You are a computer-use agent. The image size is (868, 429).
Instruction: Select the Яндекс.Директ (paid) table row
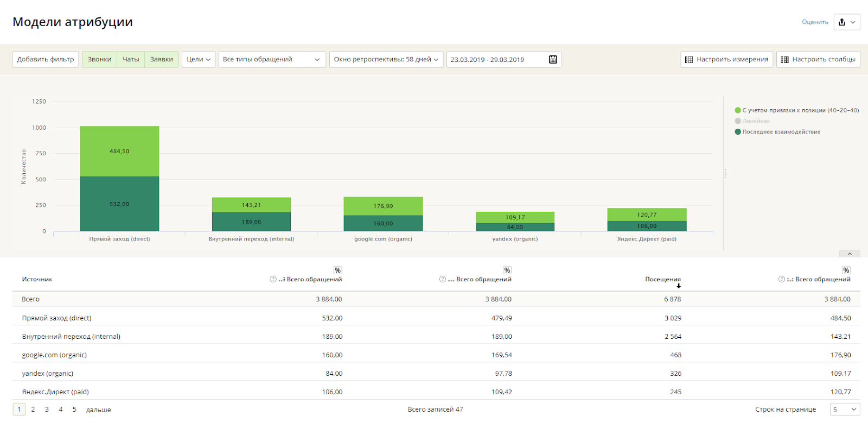coord(436,392)
